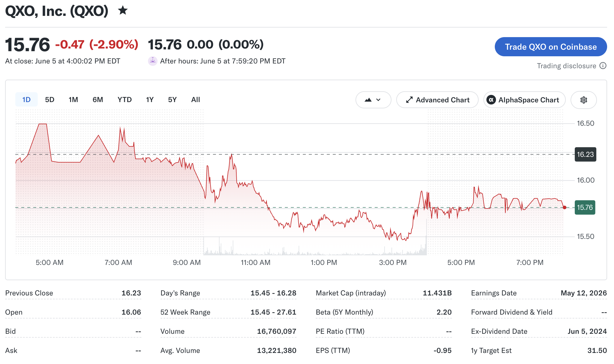Click Market Cap value 11.431B
Screen dimensions: 614x364
click(x=437, y=293)
